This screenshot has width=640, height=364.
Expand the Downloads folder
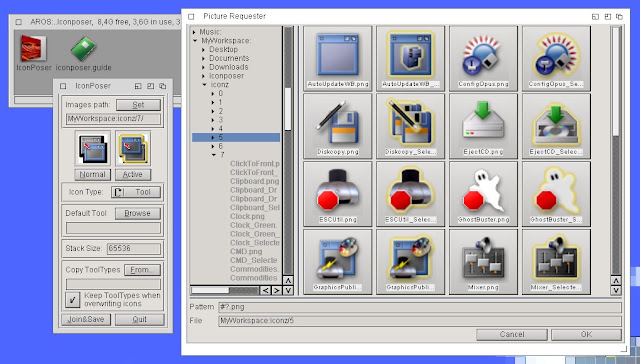(204, 67)
